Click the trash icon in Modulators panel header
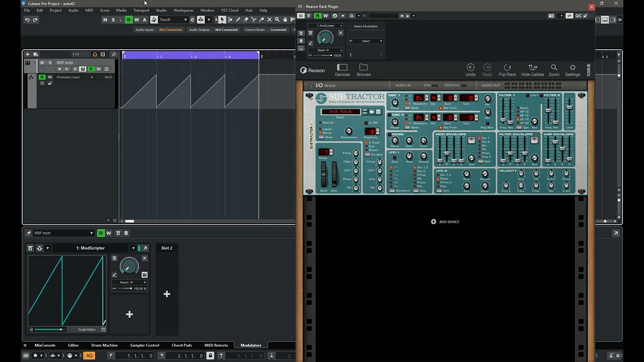This screenshot has width=644, height=362. [x=126, y=233]
